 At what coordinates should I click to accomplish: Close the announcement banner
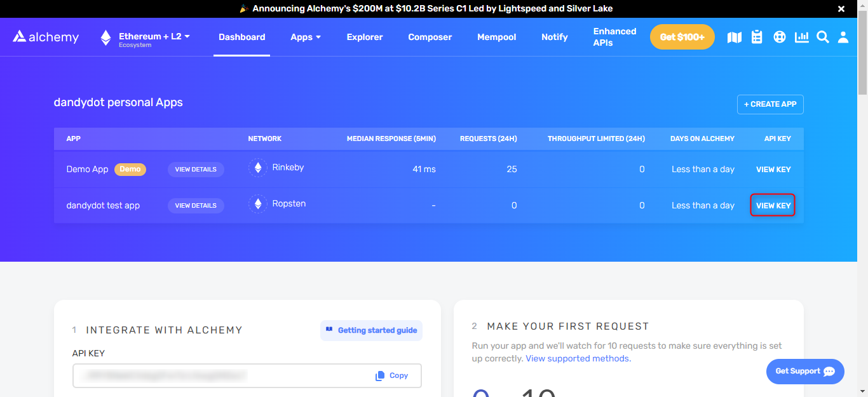pyautogui.click(x=841, y=9)
